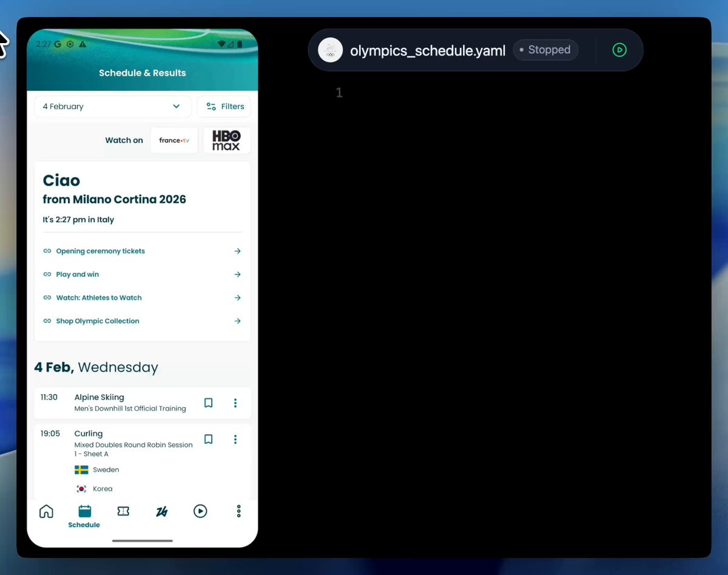This screenshot has height=575, width=728.
Task: Click the Korea flag icon
Action: [x=81, y=489]
